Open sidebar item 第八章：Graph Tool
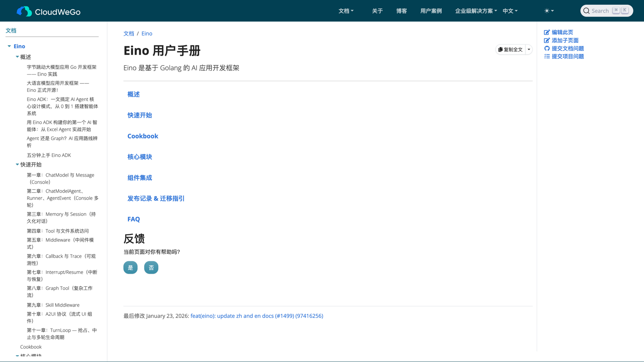Image resolution: width=644 pixels, height=362 pixels. point(60,292)
